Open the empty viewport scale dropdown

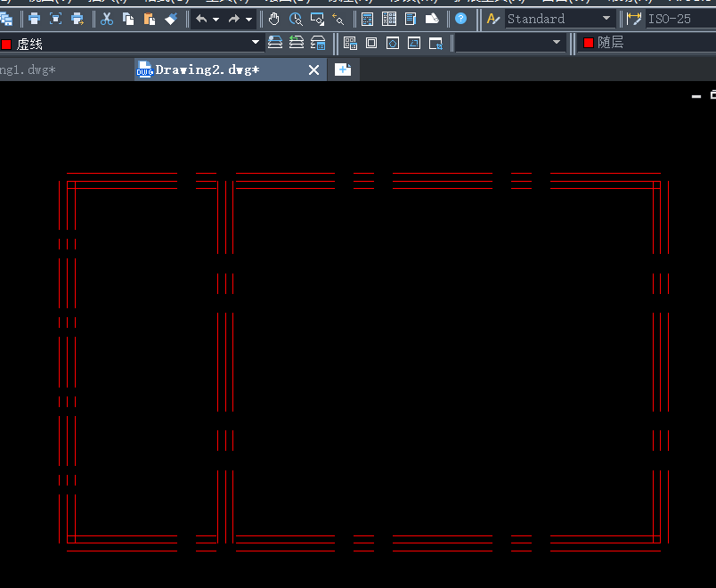point(510,43)
